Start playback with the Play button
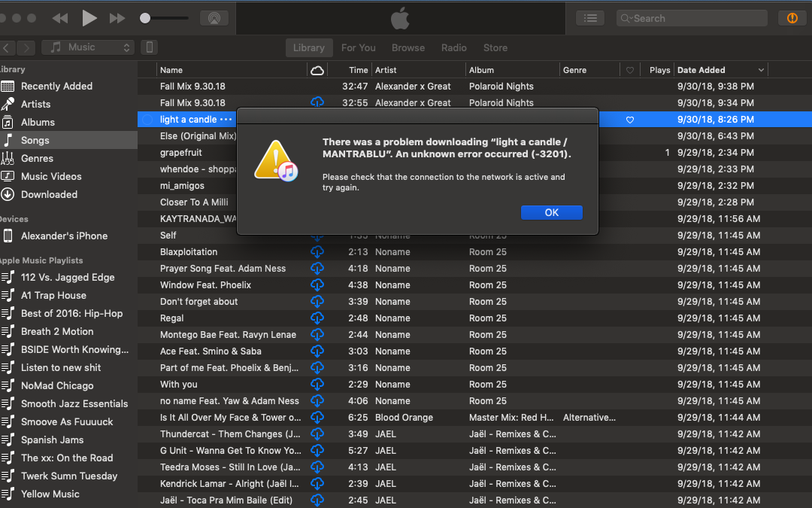Image resolution: width=812 pixels, height=508 pixels. pos(89,18)
